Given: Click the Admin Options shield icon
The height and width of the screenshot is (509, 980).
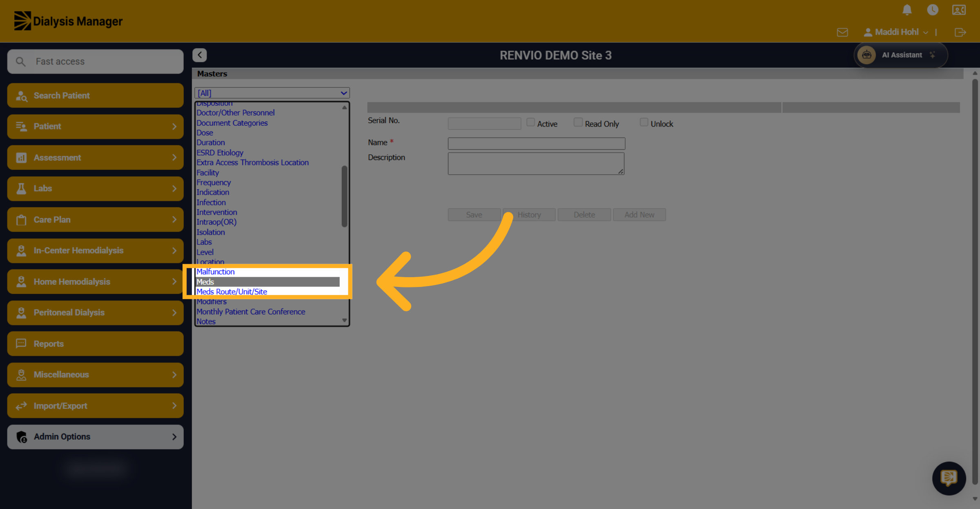Looking at the screenshot, I should click(x=21, y=437).
